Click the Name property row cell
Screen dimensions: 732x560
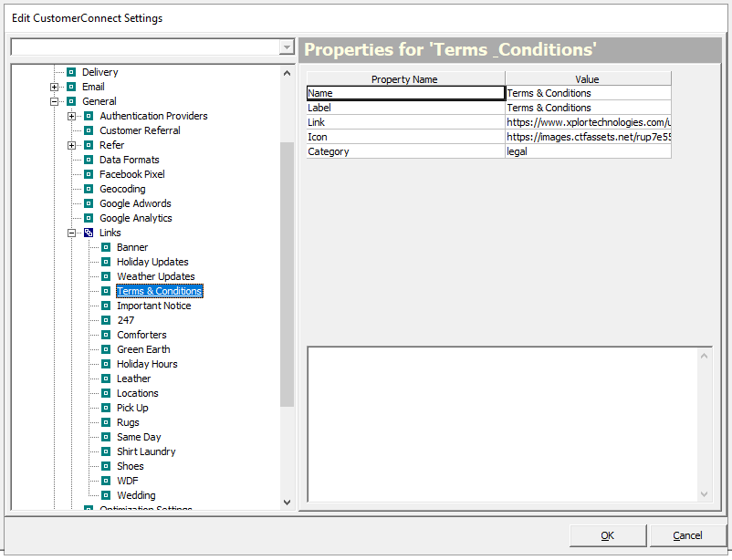405,93
